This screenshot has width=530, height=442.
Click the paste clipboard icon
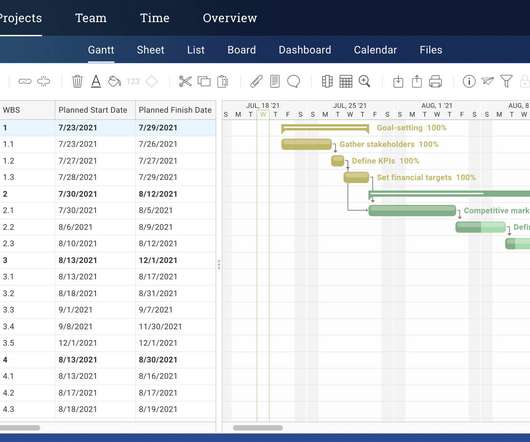(x=222, y=81)
